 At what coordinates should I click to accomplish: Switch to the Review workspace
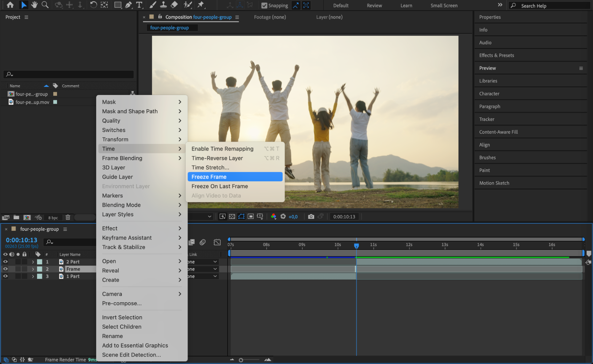(374, 5)
